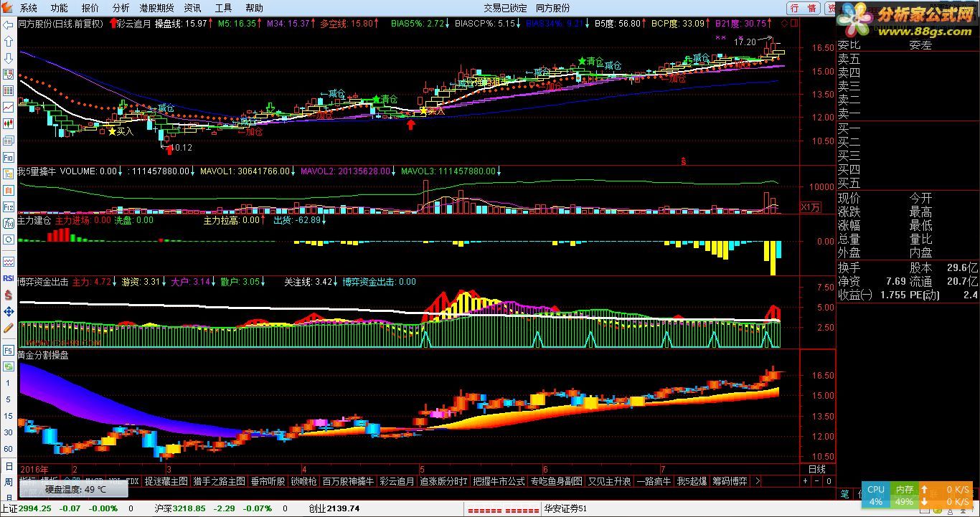The width and height of the screenshot is (980, 517).
Task: Click the F12 trading icon in sidebar
Action: click(9, 207)
